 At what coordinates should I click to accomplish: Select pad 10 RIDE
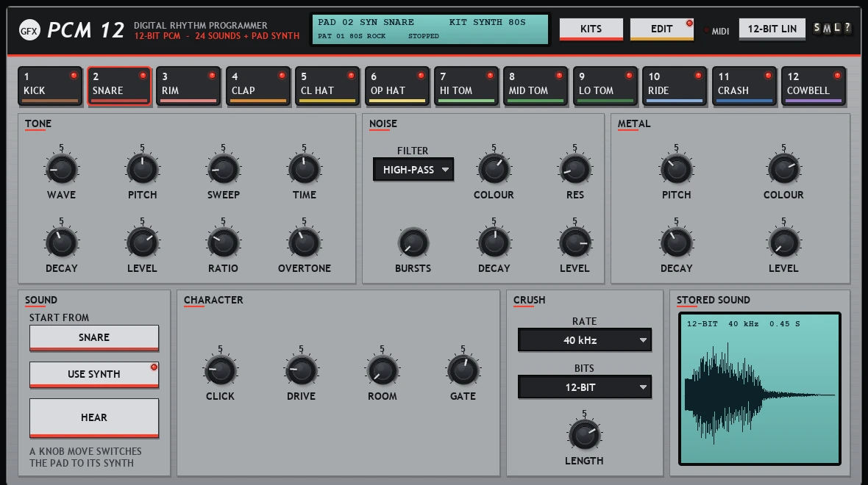675,86
